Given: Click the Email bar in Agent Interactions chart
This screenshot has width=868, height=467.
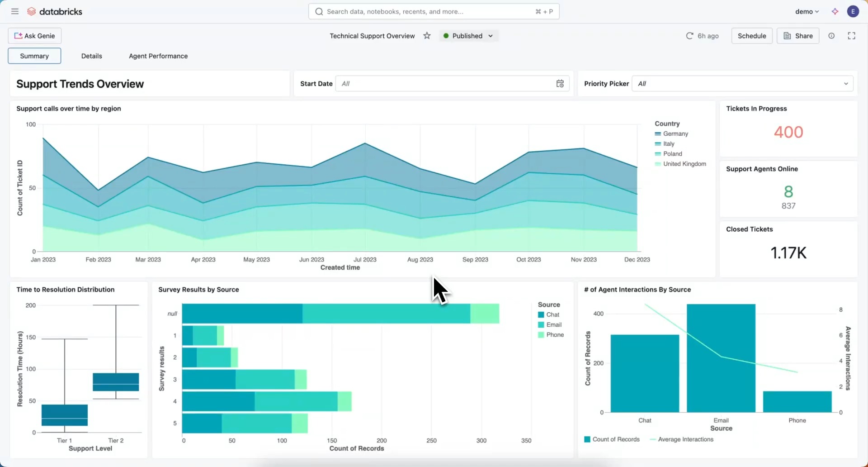Looking at the screenshot, I should coord(721,358).
